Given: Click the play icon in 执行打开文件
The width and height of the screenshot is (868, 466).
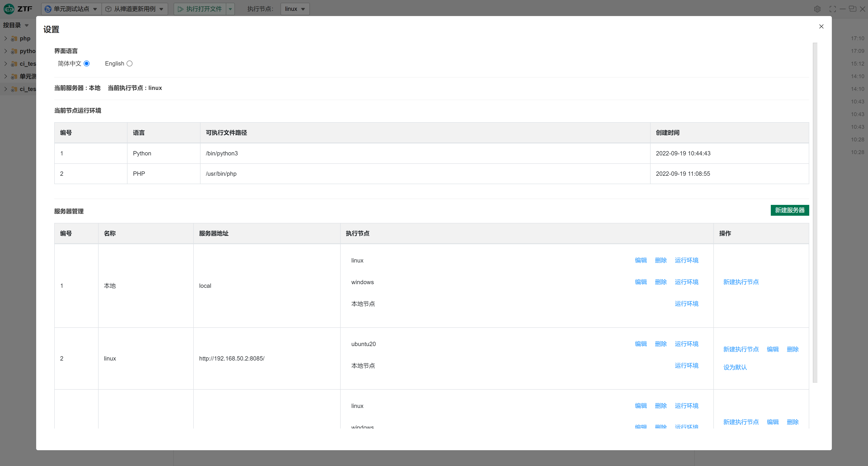Looking at the screenshot, I should click(x=181, y=9).
